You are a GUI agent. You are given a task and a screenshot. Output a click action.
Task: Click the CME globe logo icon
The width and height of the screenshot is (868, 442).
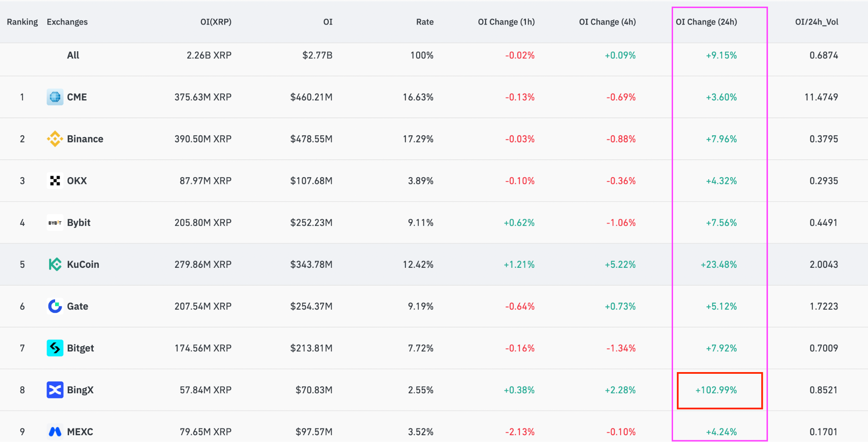click(55, 97)
